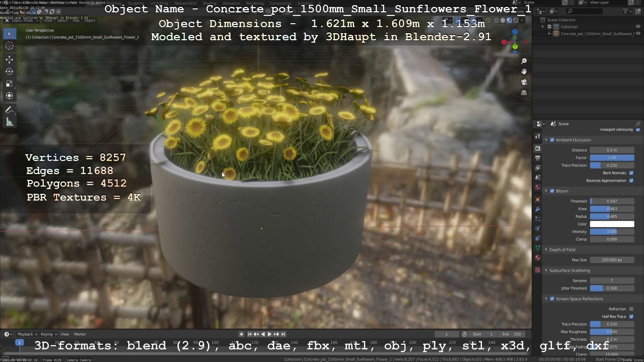644x362 pixels.
Task: Collapse Screen Space Reflections panel arrow
Action: (546, 299)
